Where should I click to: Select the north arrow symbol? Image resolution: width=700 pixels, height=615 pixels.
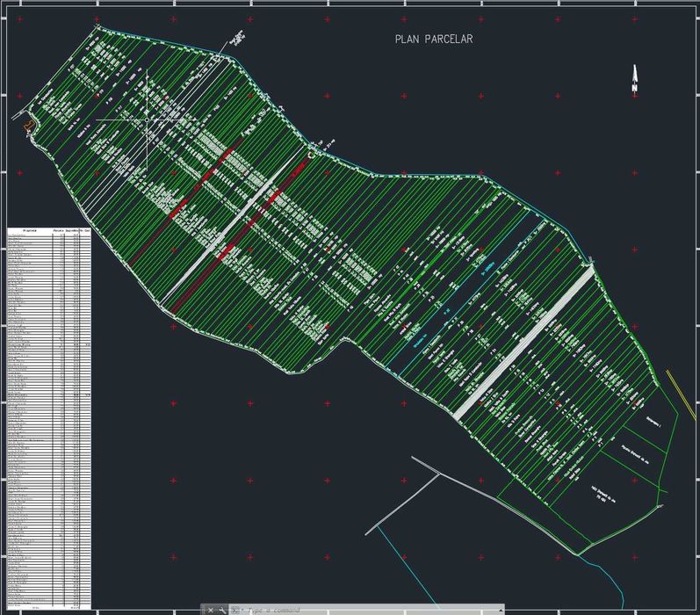click(x=634, y=78)
